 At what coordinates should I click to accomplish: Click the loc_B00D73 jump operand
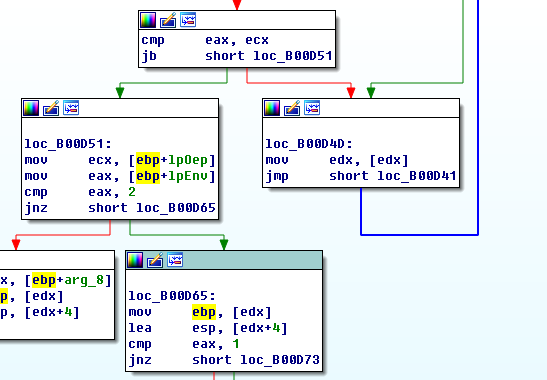pyautogui.click(x=280, y=360)
